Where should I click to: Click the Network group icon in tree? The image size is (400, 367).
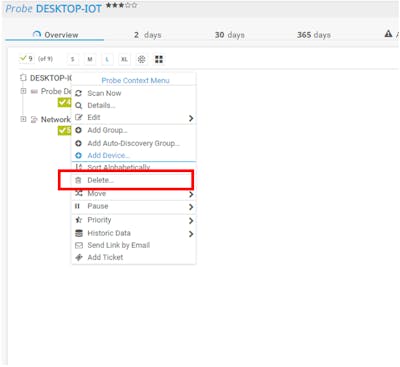click(34, 119)
